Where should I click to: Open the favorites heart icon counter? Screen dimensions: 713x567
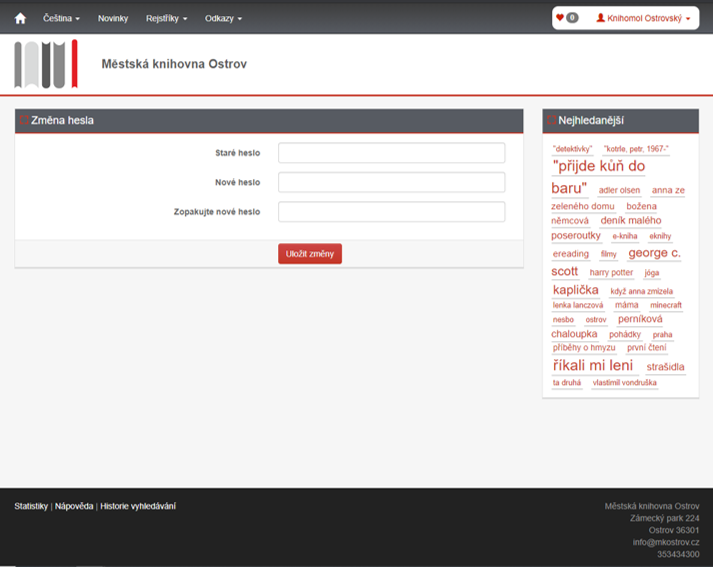567,18
